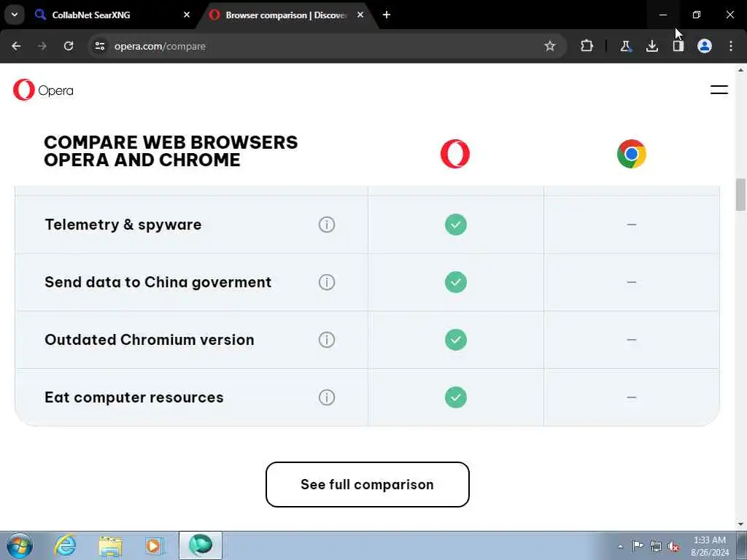The width and height of the screenshot is (747, 560).
Task: Open the profile avatar menu
Action: (x=705, y=46)
